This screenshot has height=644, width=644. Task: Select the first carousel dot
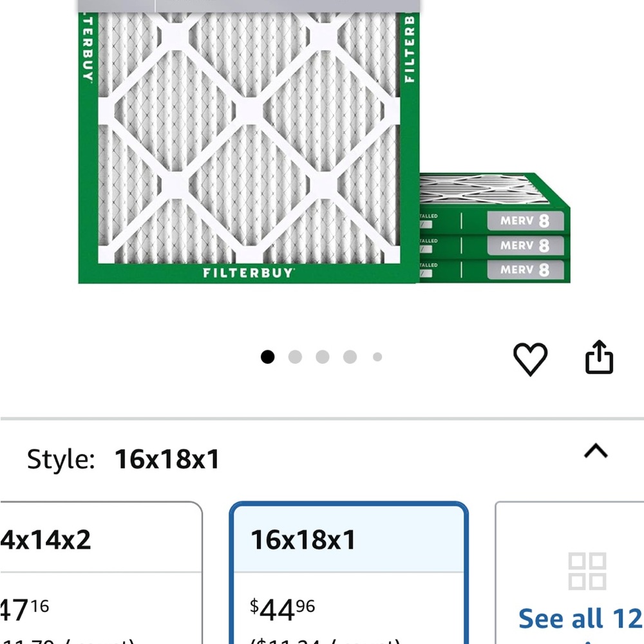tap(268, 357)
